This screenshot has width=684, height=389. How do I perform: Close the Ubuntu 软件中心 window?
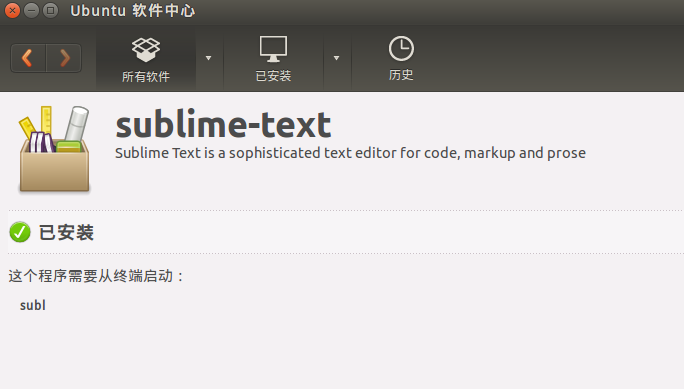click(x=13, y=10)
